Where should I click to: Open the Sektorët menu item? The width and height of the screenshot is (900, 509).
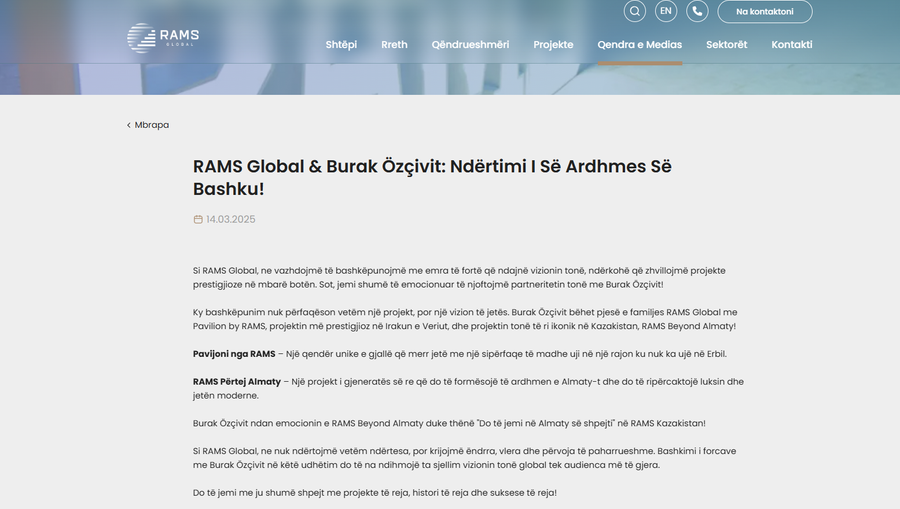coord(727,45)
